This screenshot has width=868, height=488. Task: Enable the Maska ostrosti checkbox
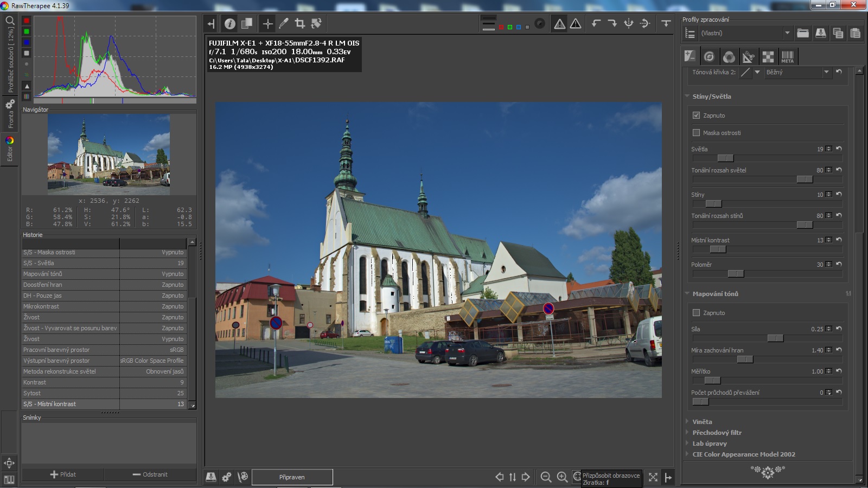coord(697,133)
